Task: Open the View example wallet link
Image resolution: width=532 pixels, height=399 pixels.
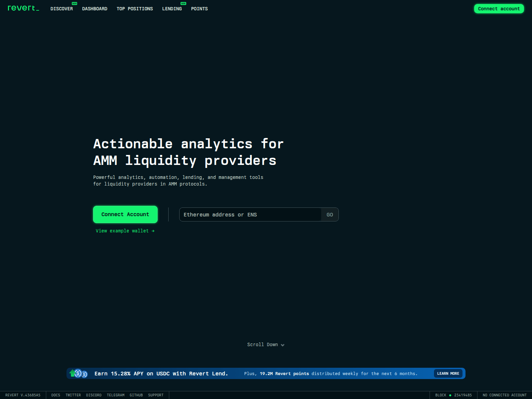Action: point(125,231)
